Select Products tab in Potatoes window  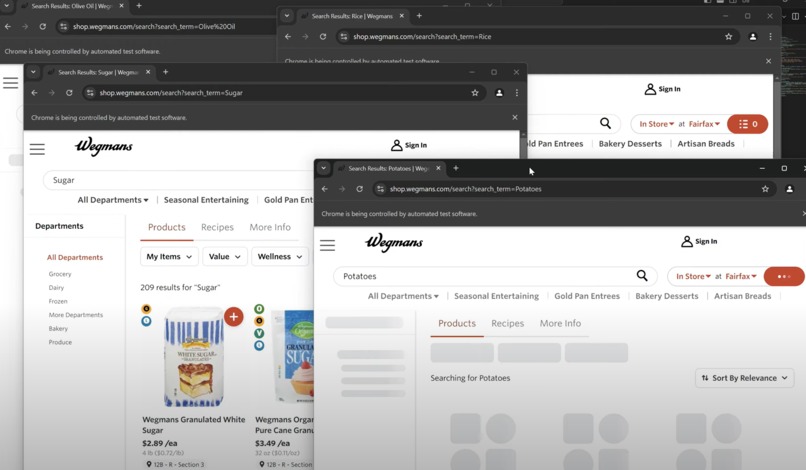pyautogui.click(x=457, y=323)
